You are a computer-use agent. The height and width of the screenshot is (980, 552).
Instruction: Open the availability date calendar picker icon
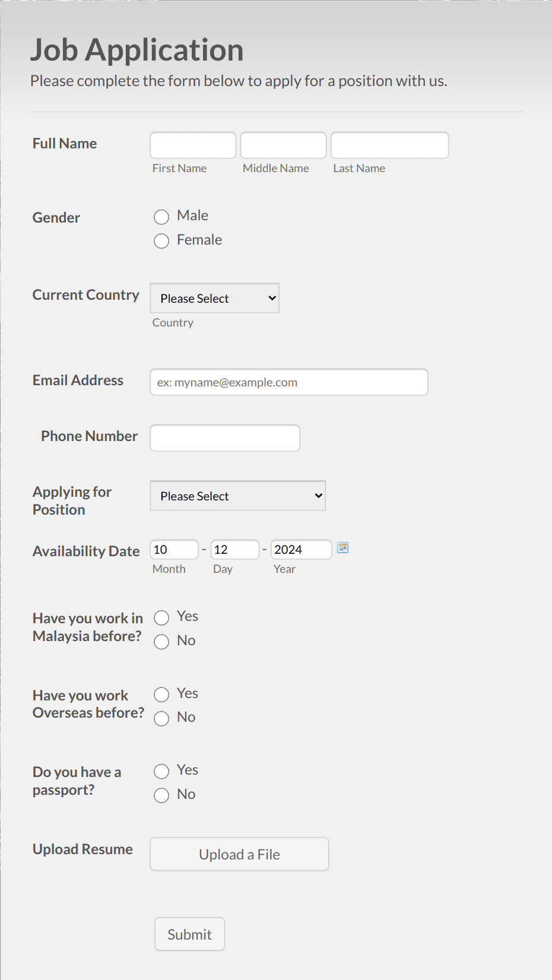point(342,548)
